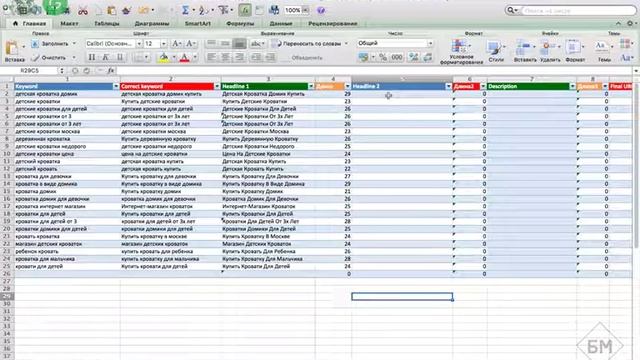Open the Headline 1 filter dropdown
The image size is (640, 360).
click(311, 86)
